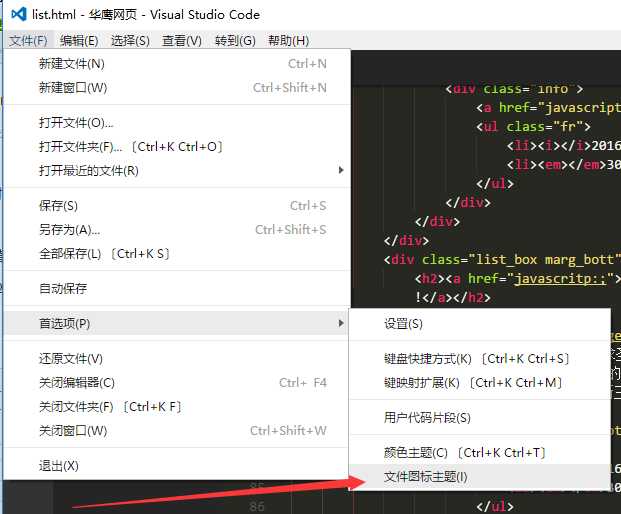Click 另存为(A)... menu entry
Viewport: 621px width, 514px height.
177,230
